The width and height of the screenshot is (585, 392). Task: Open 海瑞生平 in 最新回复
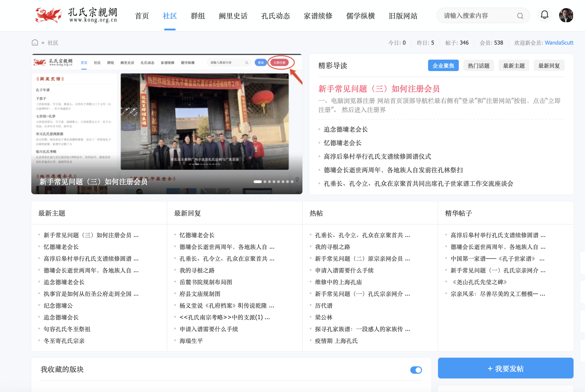click(191, 341)
